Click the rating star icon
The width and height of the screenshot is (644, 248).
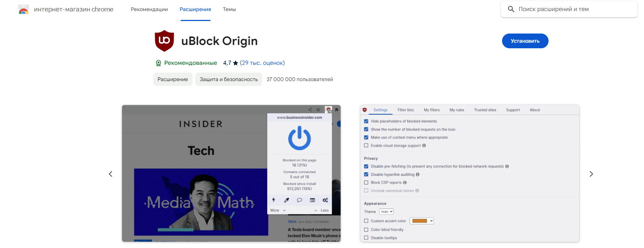[236, 63]
